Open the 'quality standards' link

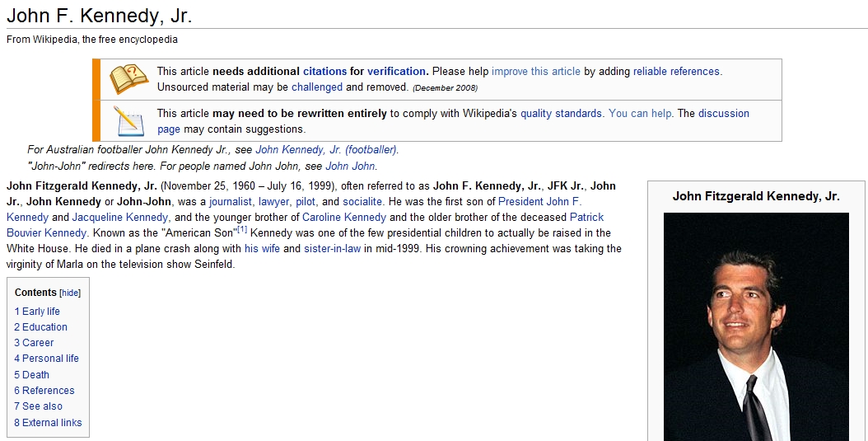(561, 114)
